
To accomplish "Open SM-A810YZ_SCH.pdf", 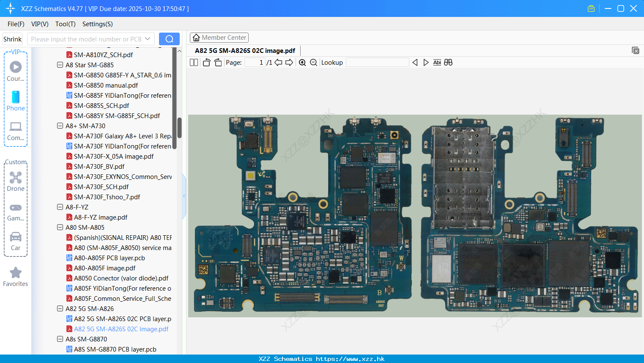I will click(103, 55).
